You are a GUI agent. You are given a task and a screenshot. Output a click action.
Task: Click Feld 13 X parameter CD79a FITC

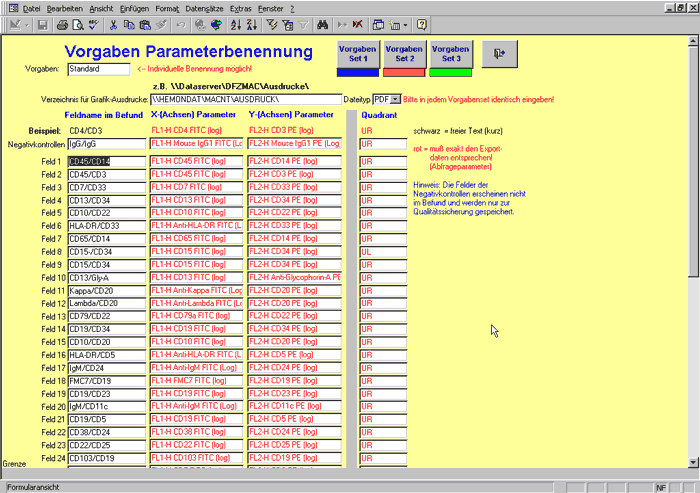pyautogui.click(x=196, y=316)
